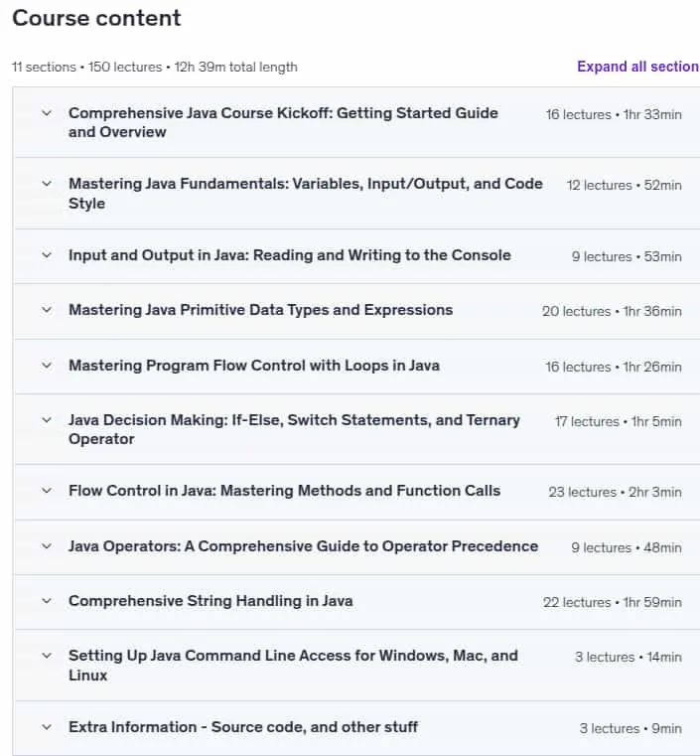Open chevron beside Flow Control in Java
Screen dimensions: 700x756
tap(47, 491)
